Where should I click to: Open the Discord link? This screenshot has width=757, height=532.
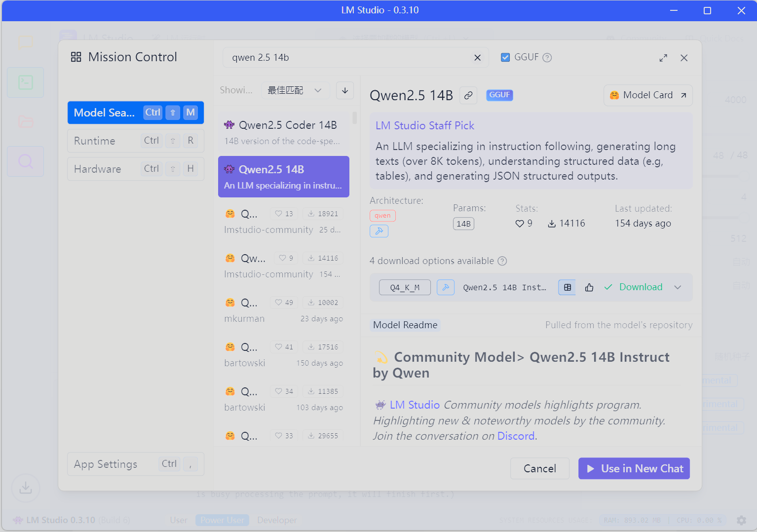(x=516, y=436)
